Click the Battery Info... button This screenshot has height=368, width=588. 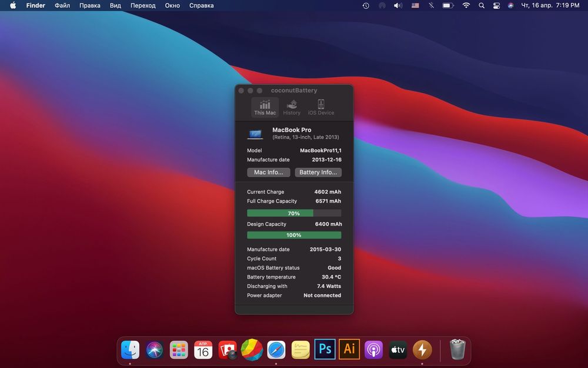coord(318,173)
